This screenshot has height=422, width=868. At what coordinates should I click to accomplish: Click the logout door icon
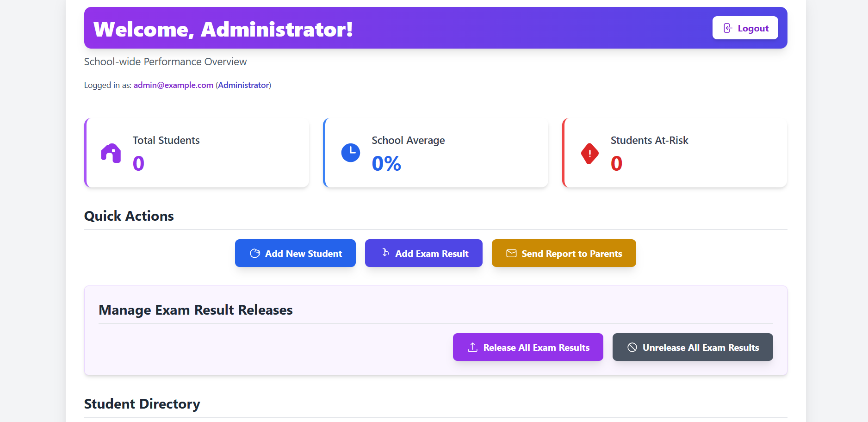click(728, 28)
